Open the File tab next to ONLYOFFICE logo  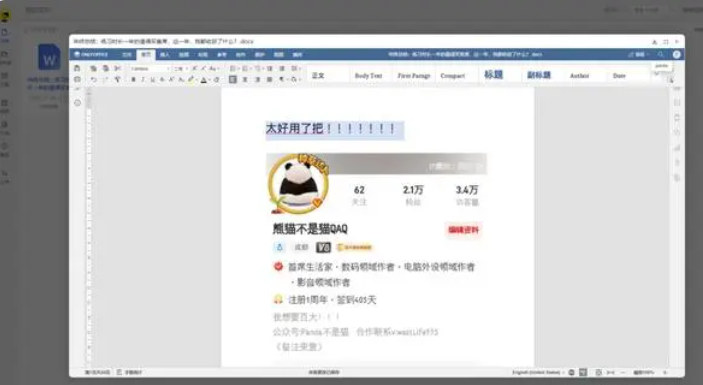tap(127, 55)
